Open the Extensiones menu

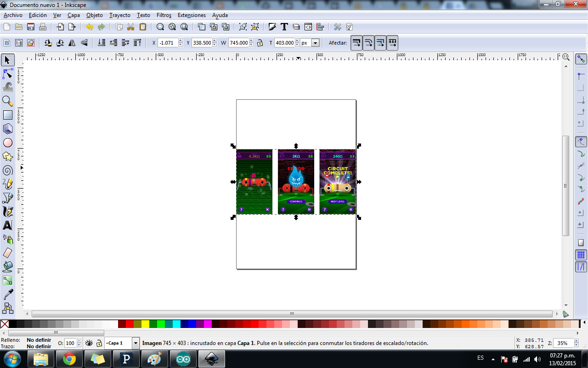click(192, 15)
